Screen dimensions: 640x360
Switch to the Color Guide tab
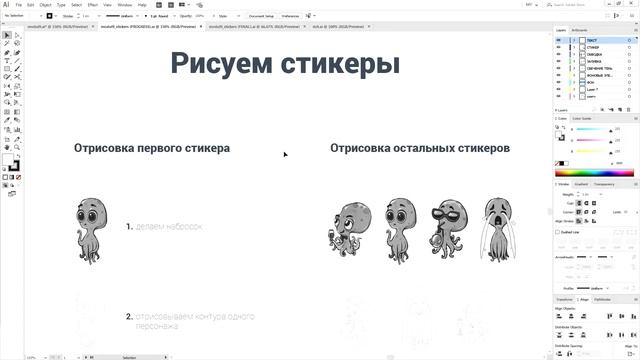582,118
